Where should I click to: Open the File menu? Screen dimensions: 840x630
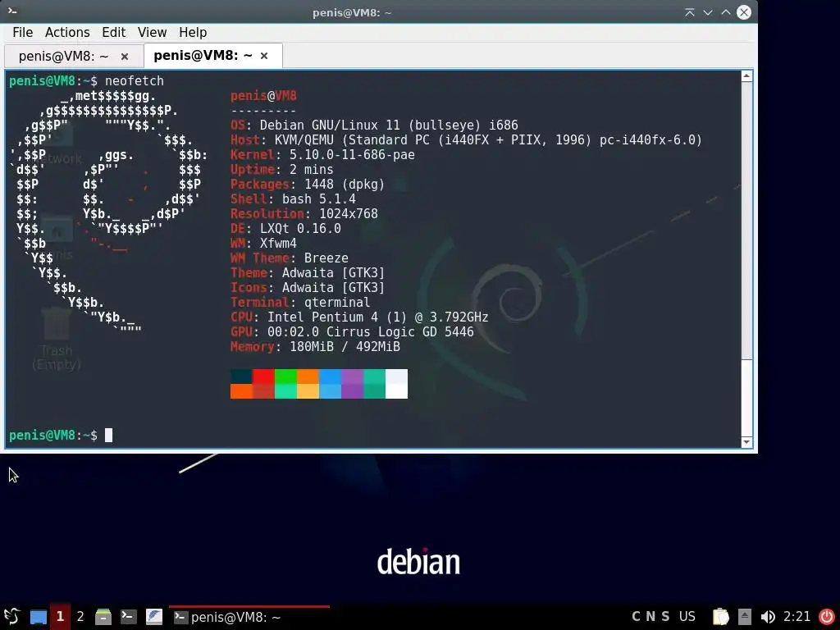[22, 32]
